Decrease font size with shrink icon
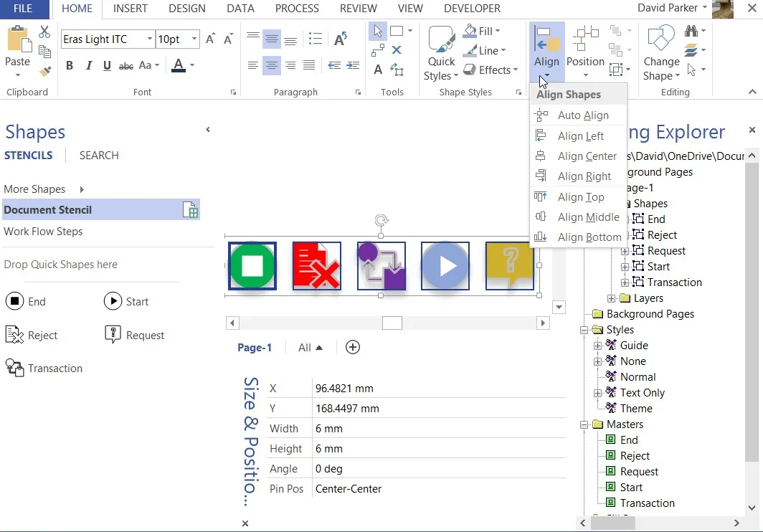The width and height of the screenshot is (763, 532). tap(228, 39)
